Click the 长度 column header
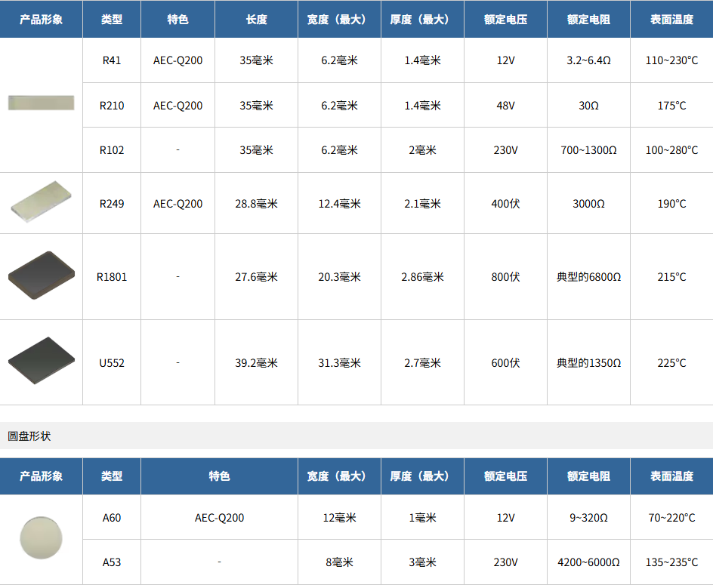The width and height of the screenshot is (713, 588). click(257, 19)
